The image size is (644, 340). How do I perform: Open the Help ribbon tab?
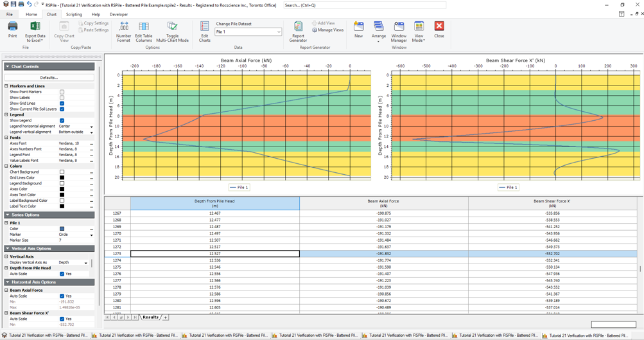[96, 14]
